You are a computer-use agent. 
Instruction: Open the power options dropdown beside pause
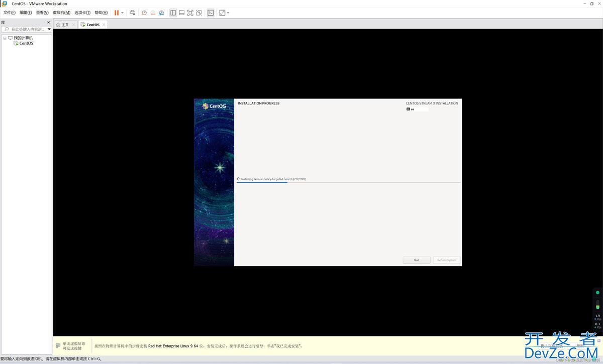[x=123, y=13]
